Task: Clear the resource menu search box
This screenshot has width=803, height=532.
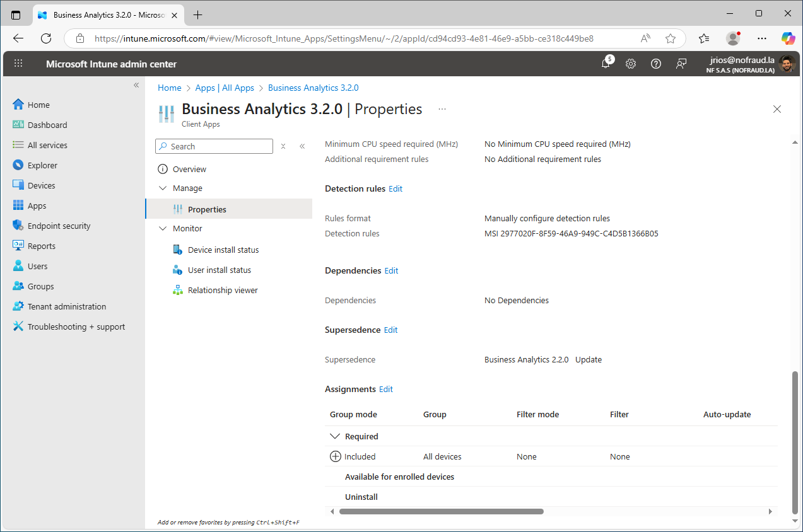Action: point(283,146)
